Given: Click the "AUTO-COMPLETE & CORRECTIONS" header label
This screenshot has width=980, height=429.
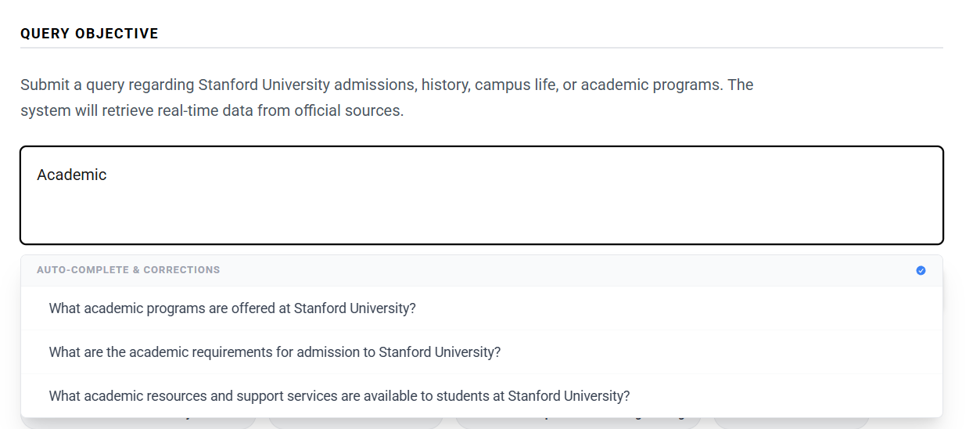Looking at the screenshot, I should [128, 270].
